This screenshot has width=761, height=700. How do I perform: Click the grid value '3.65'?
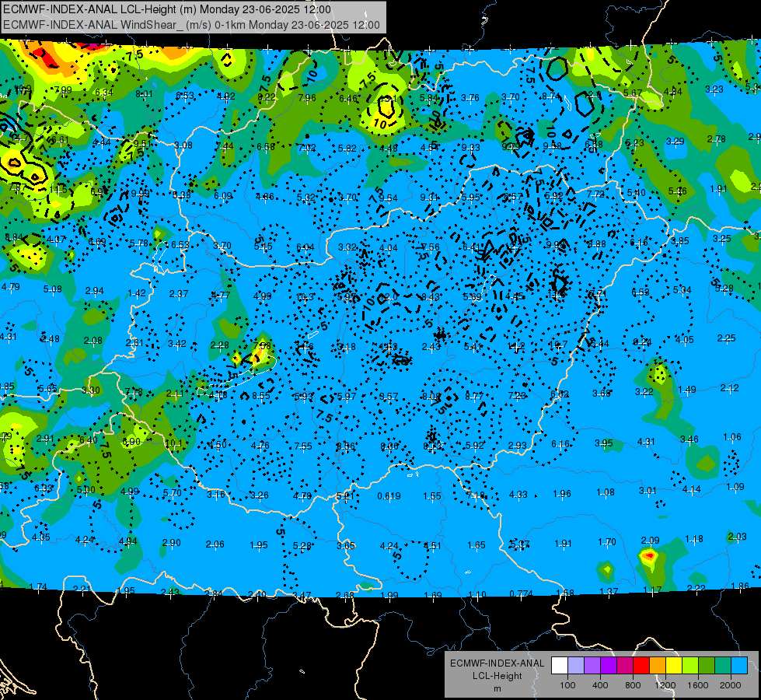pos(346,545)
